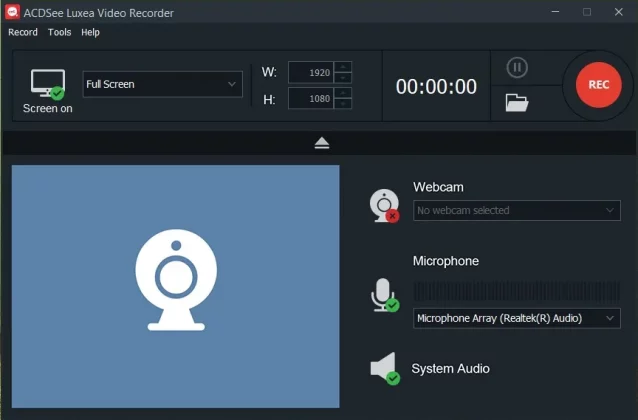Toggle System Audio speaker icon
Screen dimensions: 638x420
[384, 369]
